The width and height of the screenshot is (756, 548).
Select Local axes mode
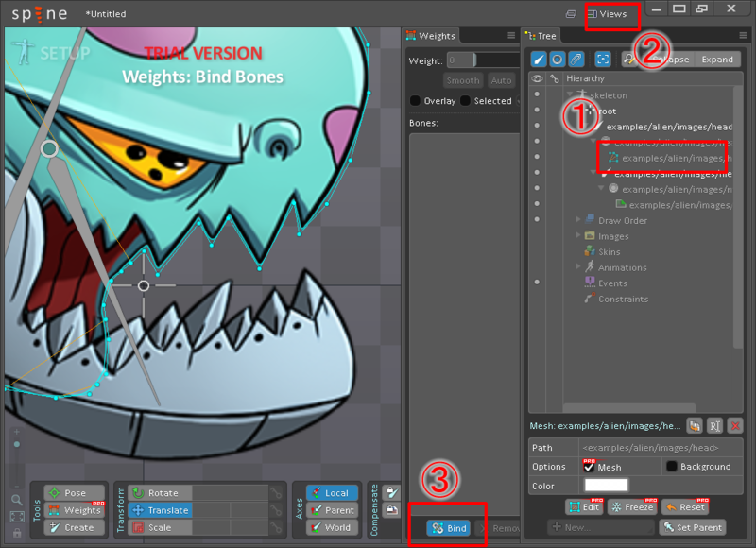pyautogui.click(x=332, y=492)
